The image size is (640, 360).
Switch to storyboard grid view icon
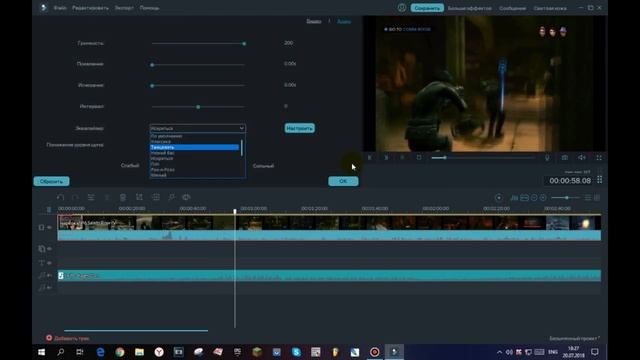click(597, 198)
